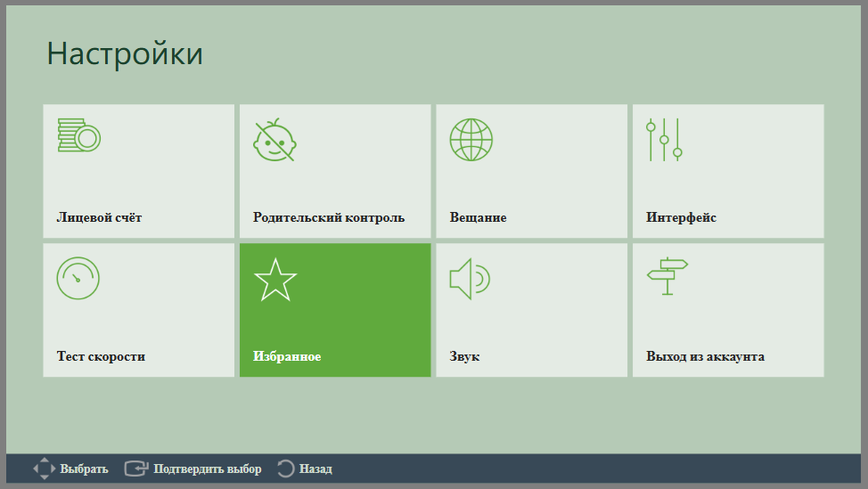Viewport: 868px width, 489px height.
Task: Click the directional arrows Выбрать icon
Action: (45, 469)
